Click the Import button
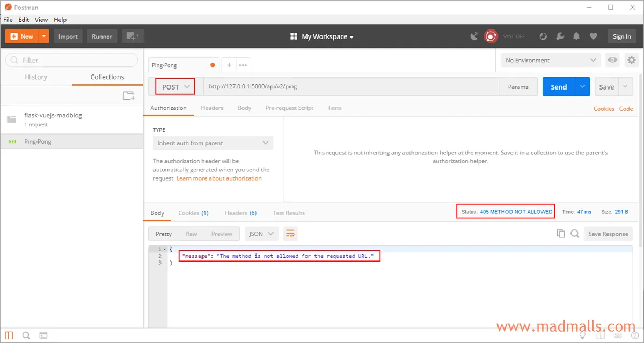Screen dimensions: 644x343 (x=68, y=36)
